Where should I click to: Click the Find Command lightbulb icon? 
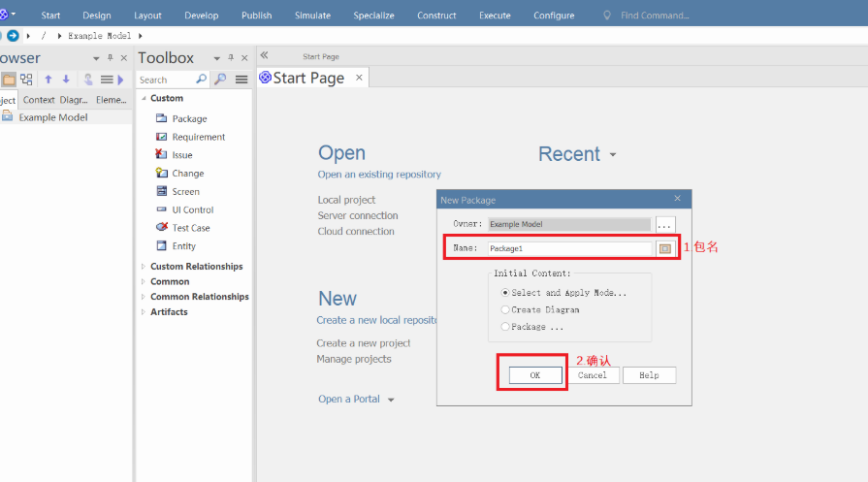click(607, 15)
